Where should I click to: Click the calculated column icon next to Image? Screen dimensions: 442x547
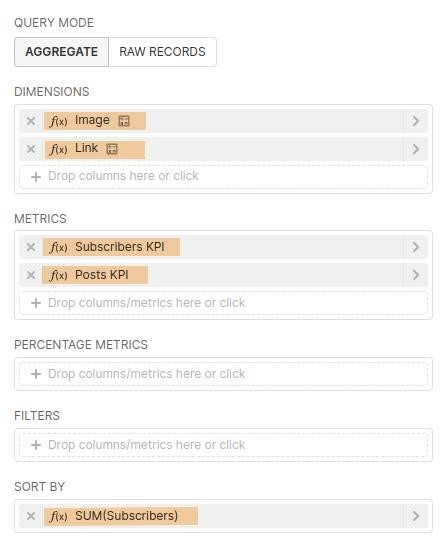[x=124, y=121]
